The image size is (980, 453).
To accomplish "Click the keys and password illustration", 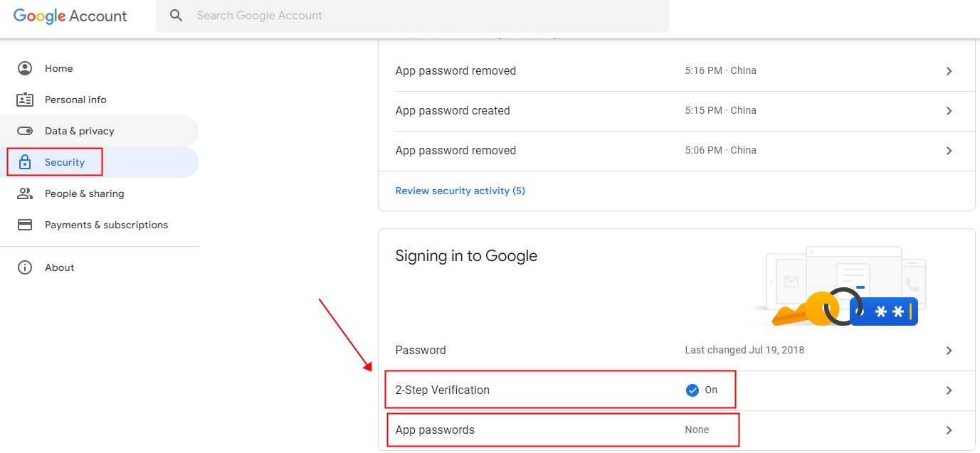I will coord(836,287).
